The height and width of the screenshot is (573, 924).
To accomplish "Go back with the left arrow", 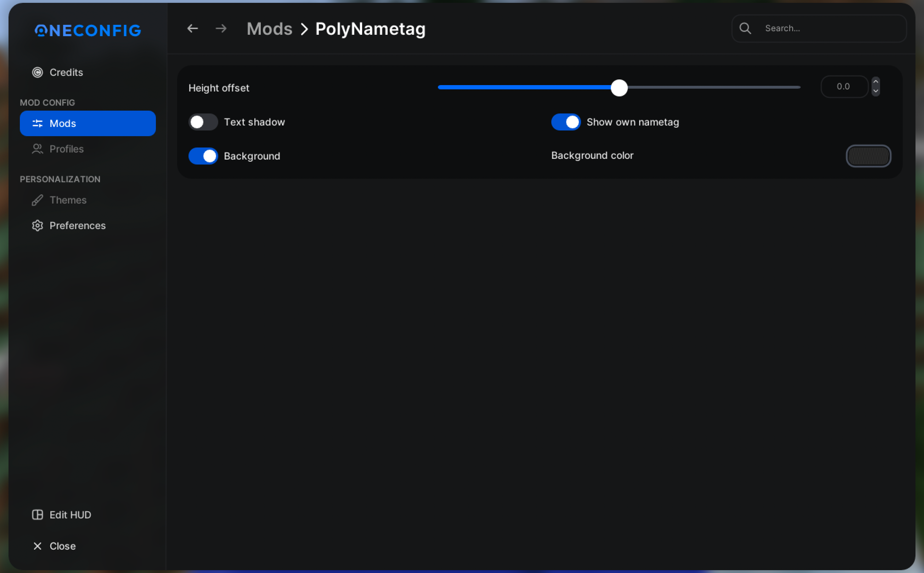I will (x=192, y=28).
